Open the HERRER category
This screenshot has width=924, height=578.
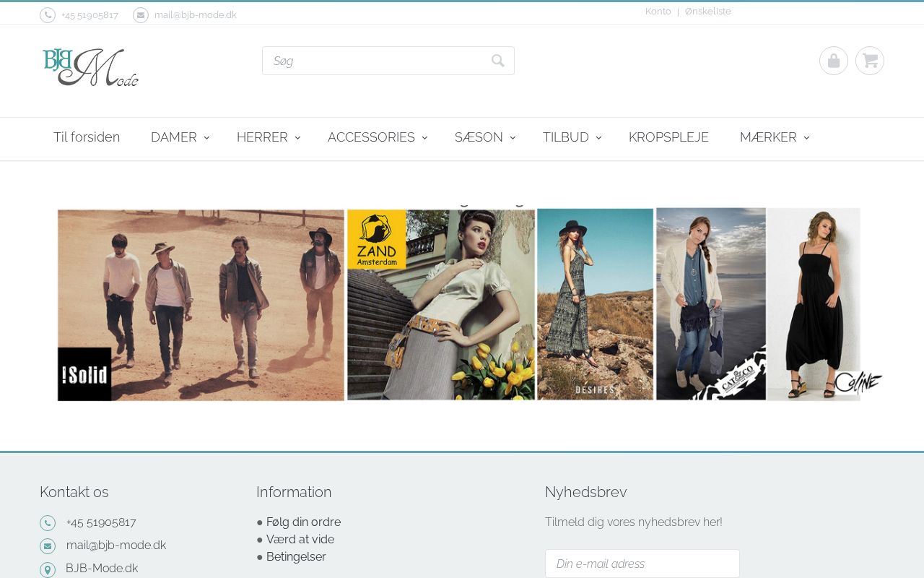[x=262, y=137]
